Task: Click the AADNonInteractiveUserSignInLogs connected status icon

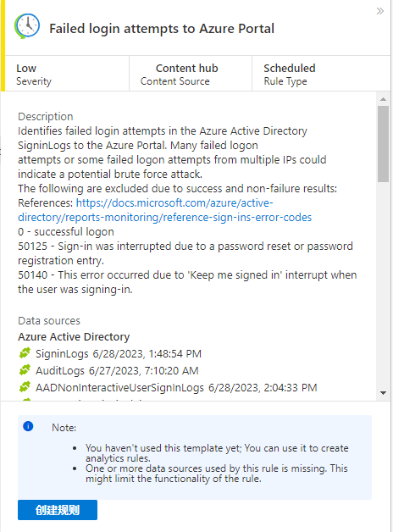Action: [x=25, y=387]
